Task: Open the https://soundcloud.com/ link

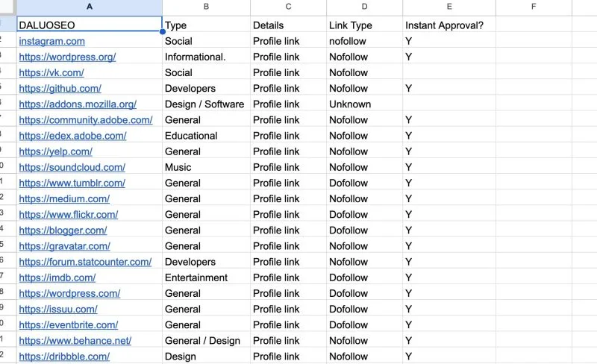Action: (x=72, y=167)
